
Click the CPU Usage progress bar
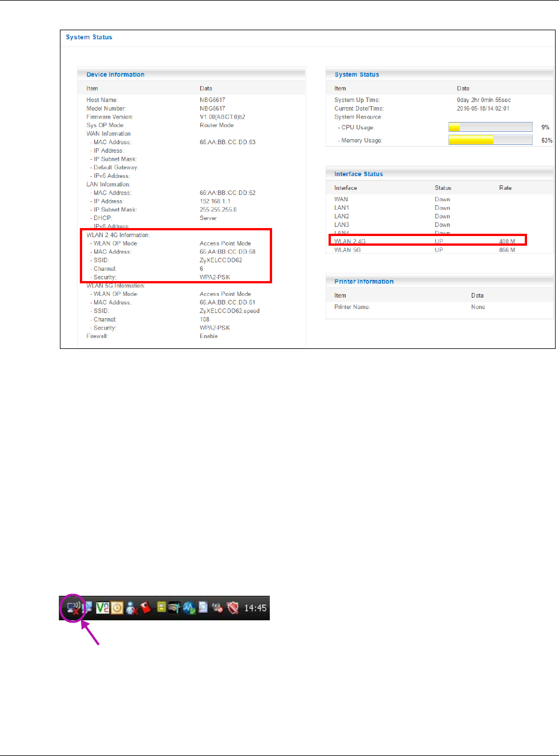click(491, 127)
